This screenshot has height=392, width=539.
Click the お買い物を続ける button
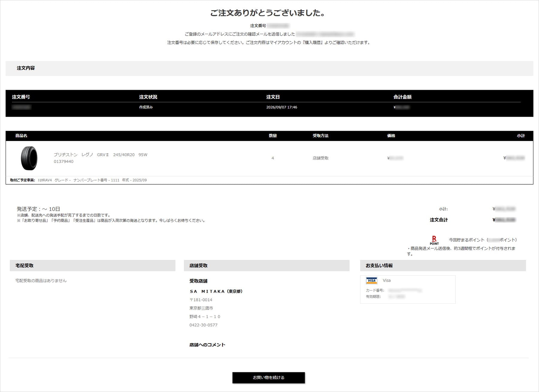pos(269,378)
